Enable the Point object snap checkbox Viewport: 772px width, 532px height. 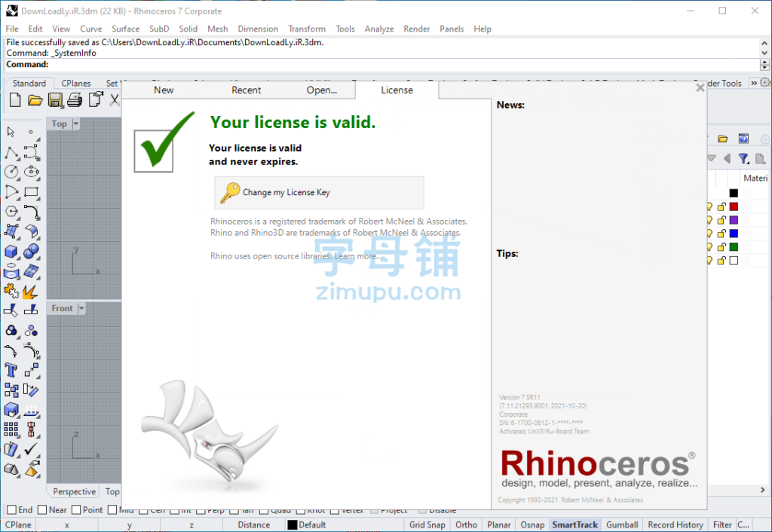click(76, 510)
